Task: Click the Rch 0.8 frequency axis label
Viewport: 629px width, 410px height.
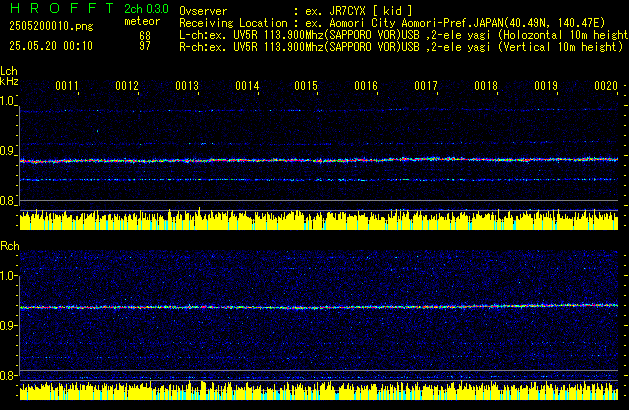Action: [7, 375]
